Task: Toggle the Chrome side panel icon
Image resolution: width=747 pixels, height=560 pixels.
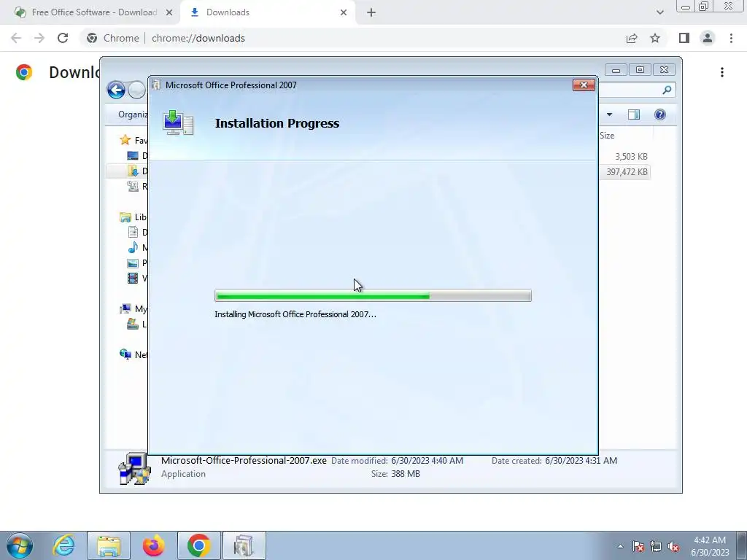Action: [x=684, y=38]
